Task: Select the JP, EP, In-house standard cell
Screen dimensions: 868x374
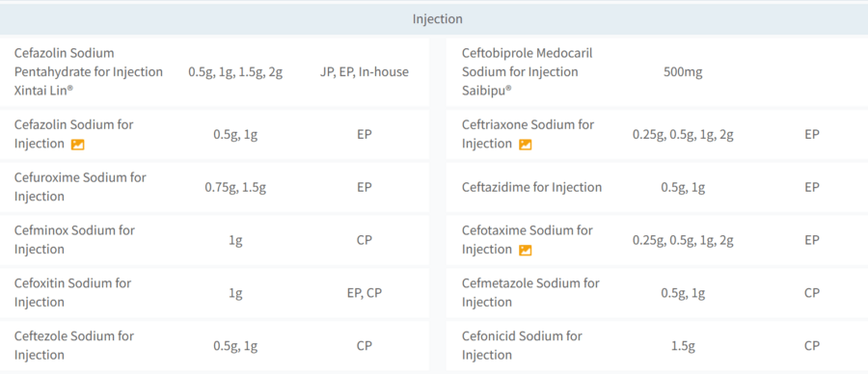Action: pyautogui.click(x=364, y=72)
